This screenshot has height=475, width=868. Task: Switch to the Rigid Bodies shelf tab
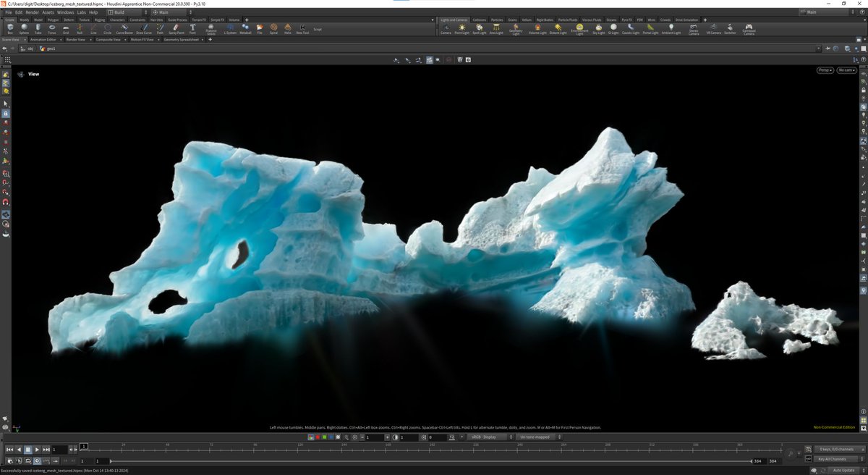[545, 20]
